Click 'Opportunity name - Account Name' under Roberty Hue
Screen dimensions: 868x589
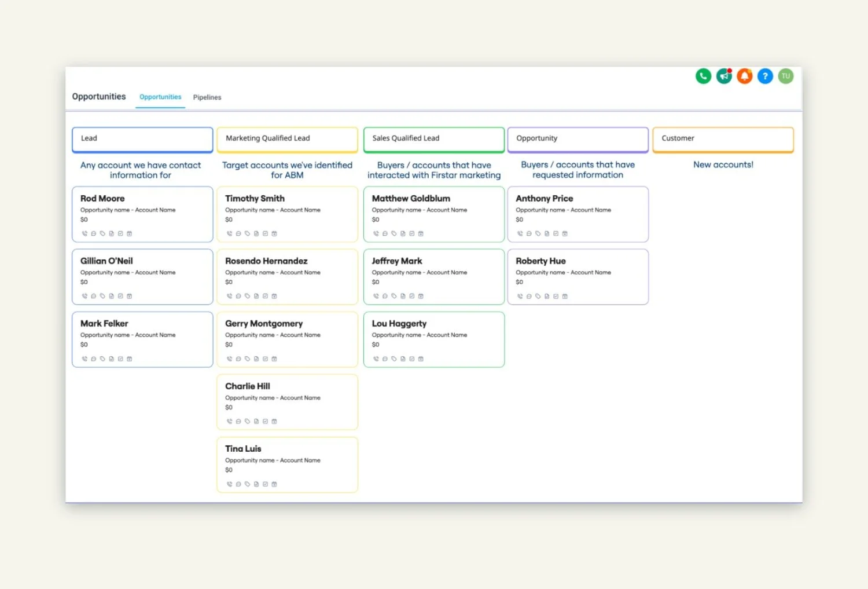click(563, 272)
